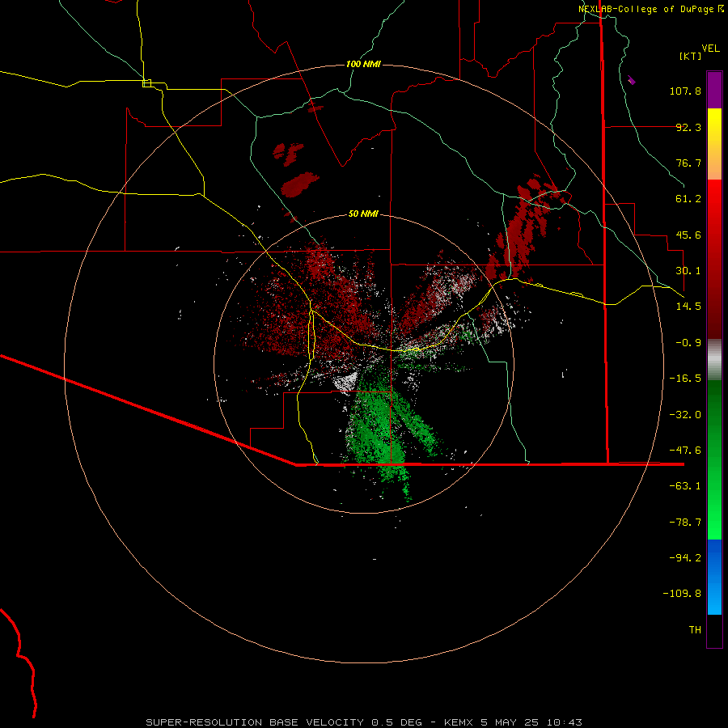Pick the red segment of the color bar
The width and height of the screenshot is (728, 728).
pos(714,259)
